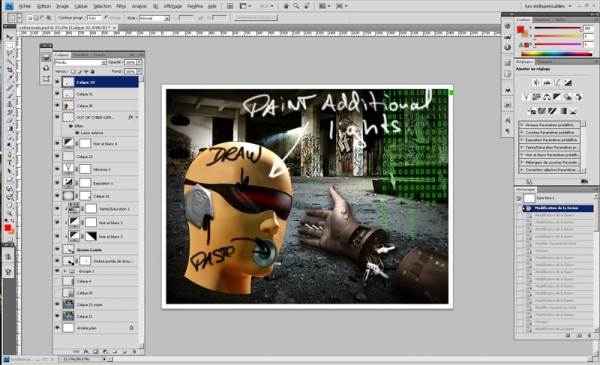
Task: Select the Sans titre 1 history snapshot
Action: point(555,198)
